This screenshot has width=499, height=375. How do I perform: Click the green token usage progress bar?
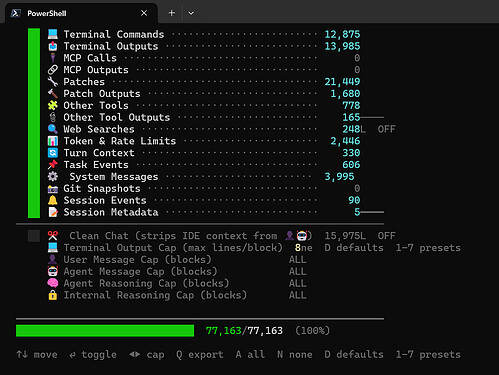(105, 331)
